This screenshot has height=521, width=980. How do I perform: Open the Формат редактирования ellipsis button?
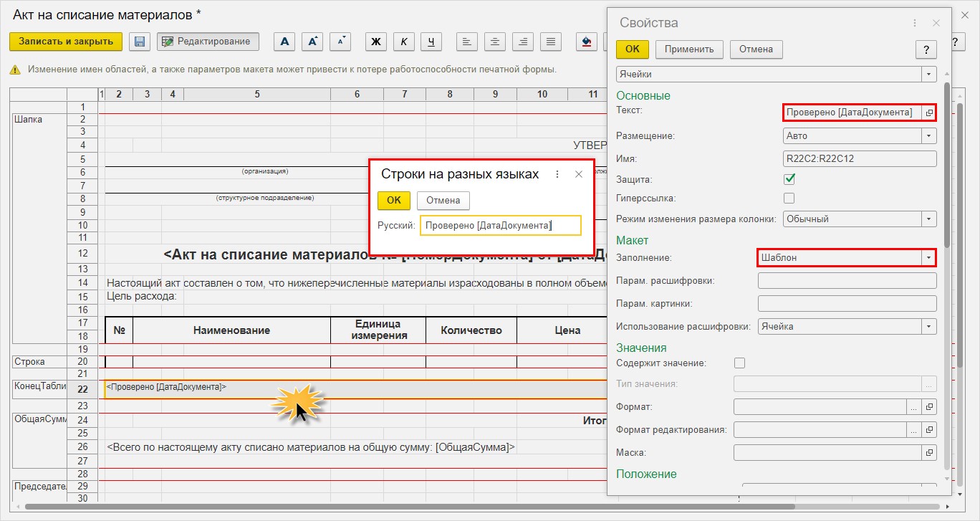point(913,430)
